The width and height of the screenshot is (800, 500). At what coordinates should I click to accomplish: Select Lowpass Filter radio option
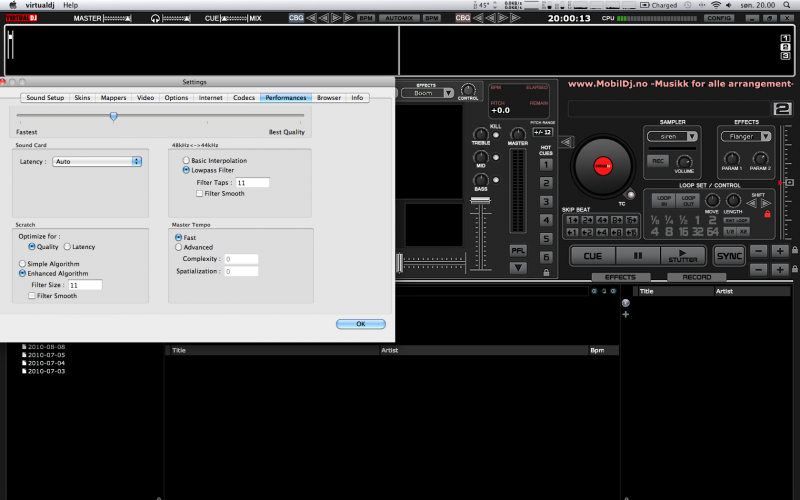(186, 170)
